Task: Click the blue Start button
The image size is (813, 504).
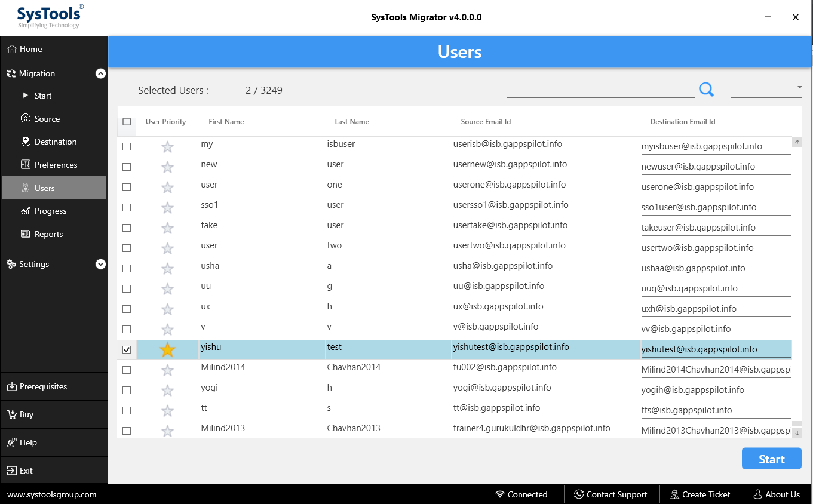Action: tap(771, 459)
